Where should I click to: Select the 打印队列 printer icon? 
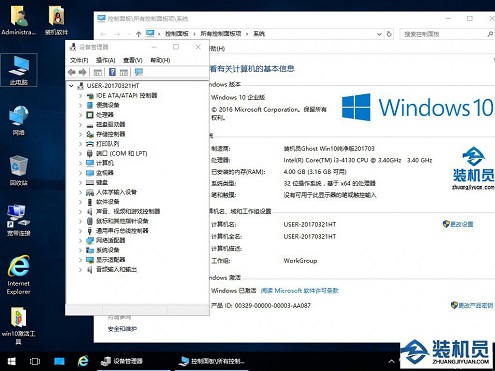(90, 144)
